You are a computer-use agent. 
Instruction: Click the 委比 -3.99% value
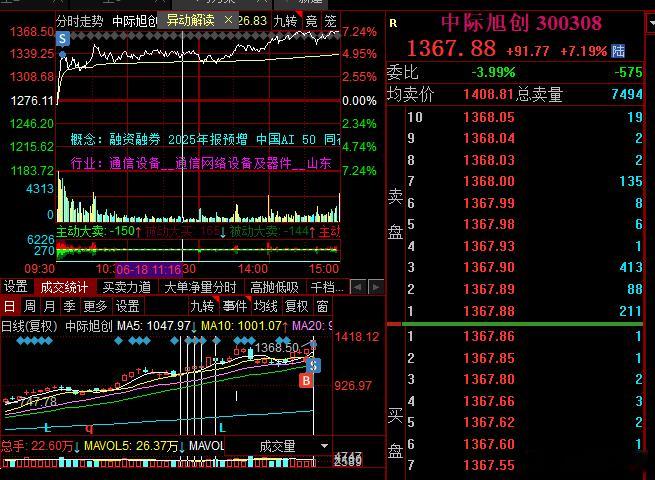pyautogui.click(x=493, y=72)
